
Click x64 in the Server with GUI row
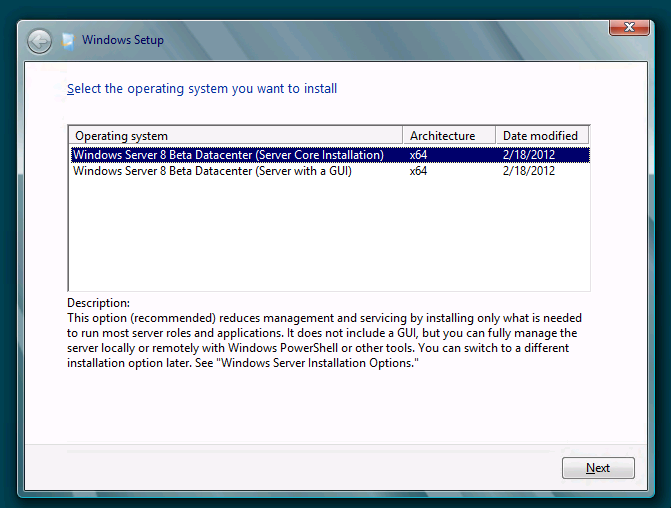point(418,171)
